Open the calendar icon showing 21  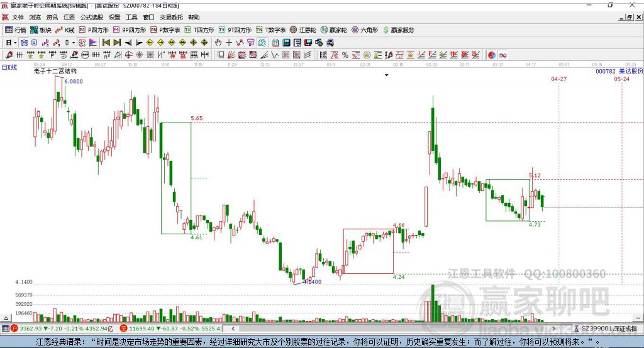275,43
